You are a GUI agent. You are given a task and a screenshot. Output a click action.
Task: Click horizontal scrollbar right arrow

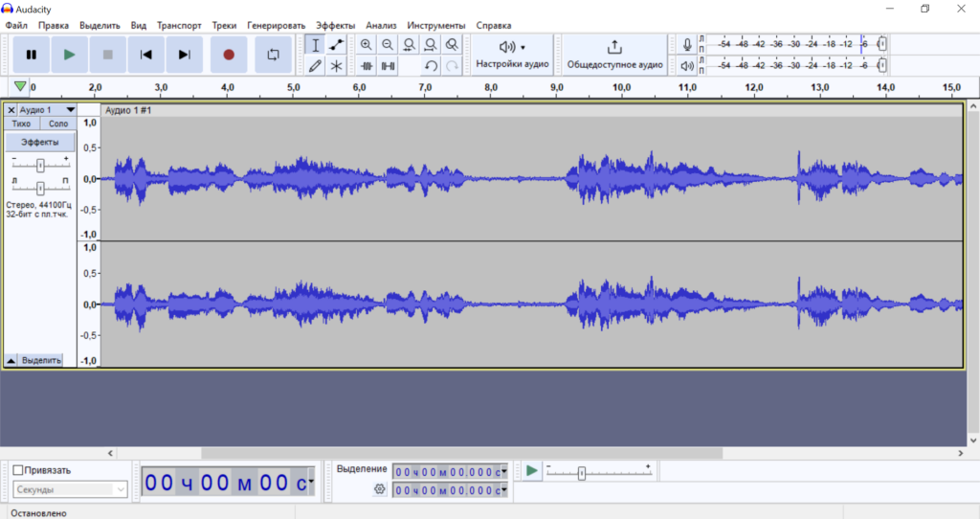click(x=961, y=453)
